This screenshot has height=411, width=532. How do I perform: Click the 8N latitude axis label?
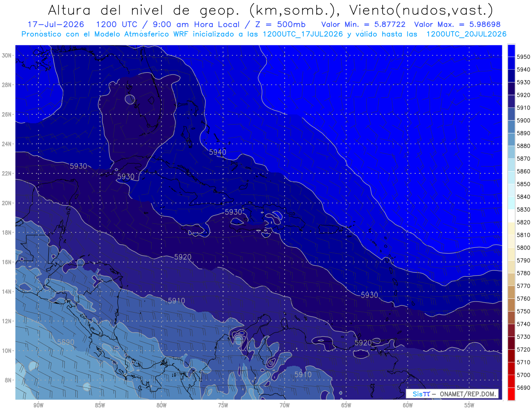(9, 380)
